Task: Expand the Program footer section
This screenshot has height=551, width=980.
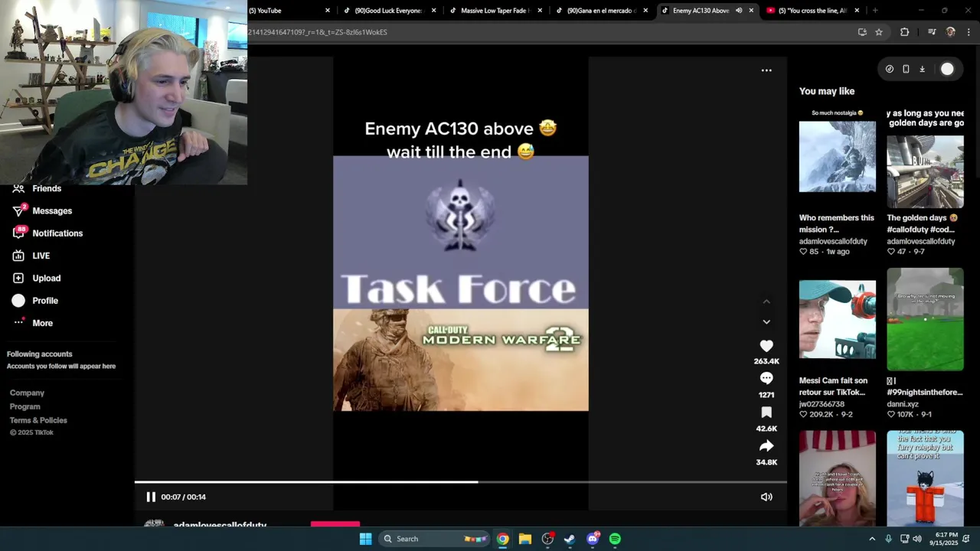Action: 25,406
